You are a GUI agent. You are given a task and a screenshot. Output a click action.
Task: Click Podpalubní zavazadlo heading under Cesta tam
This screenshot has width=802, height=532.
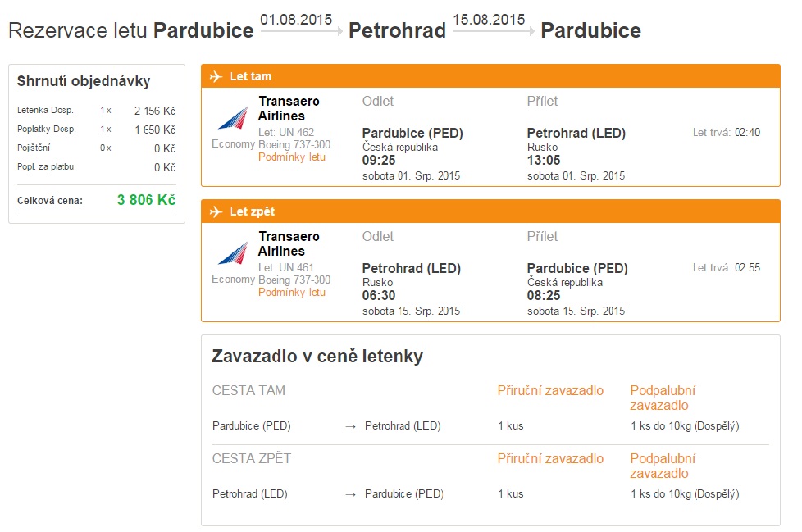pos(663,398)
